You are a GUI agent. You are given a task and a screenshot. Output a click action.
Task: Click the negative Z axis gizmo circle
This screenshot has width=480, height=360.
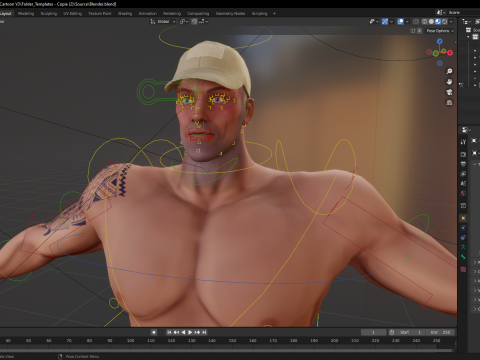[440, 63]
